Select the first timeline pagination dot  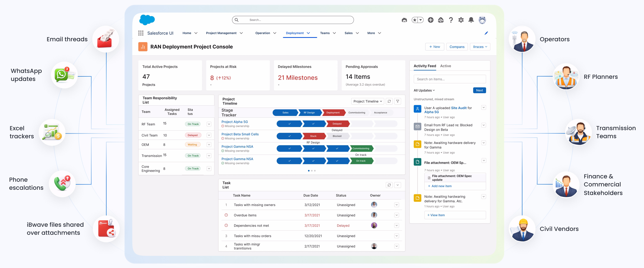point(309,171)
